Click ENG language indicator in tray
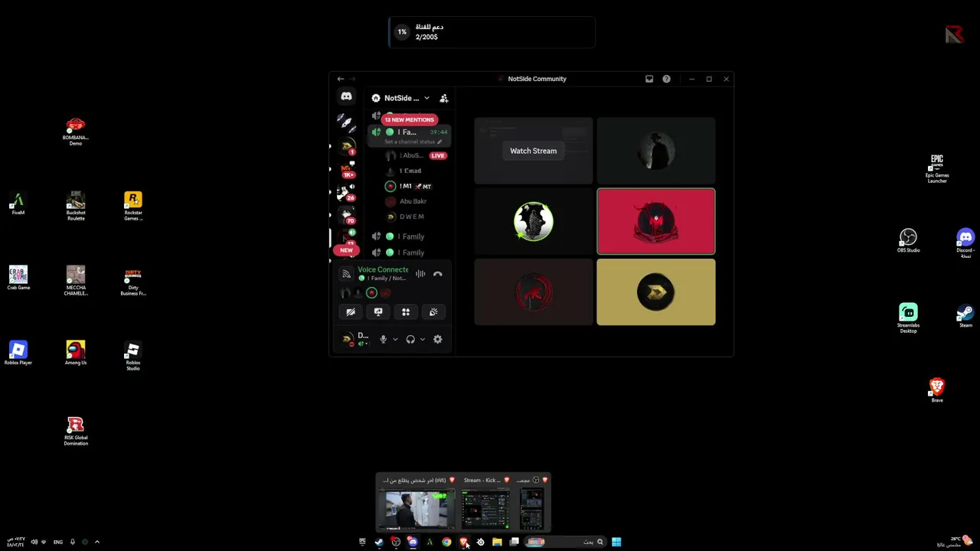 click(x=58, y=542)
